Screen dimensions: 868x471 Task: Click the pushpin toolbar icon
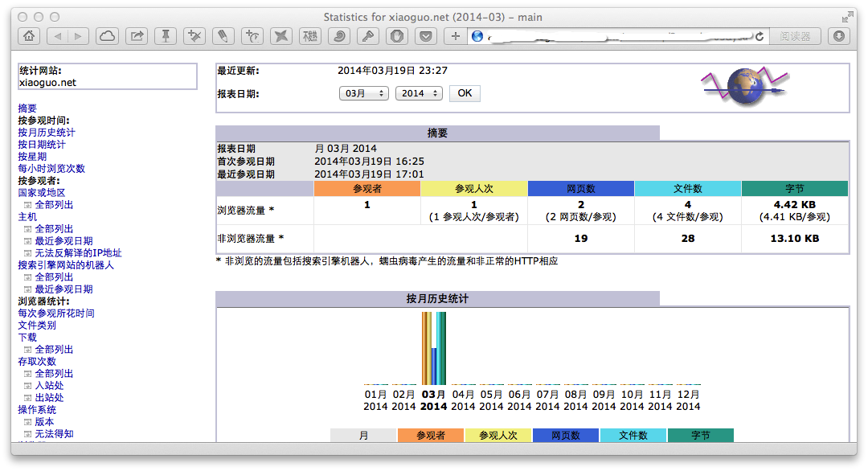pyautogui.click(x=165, y=36)
